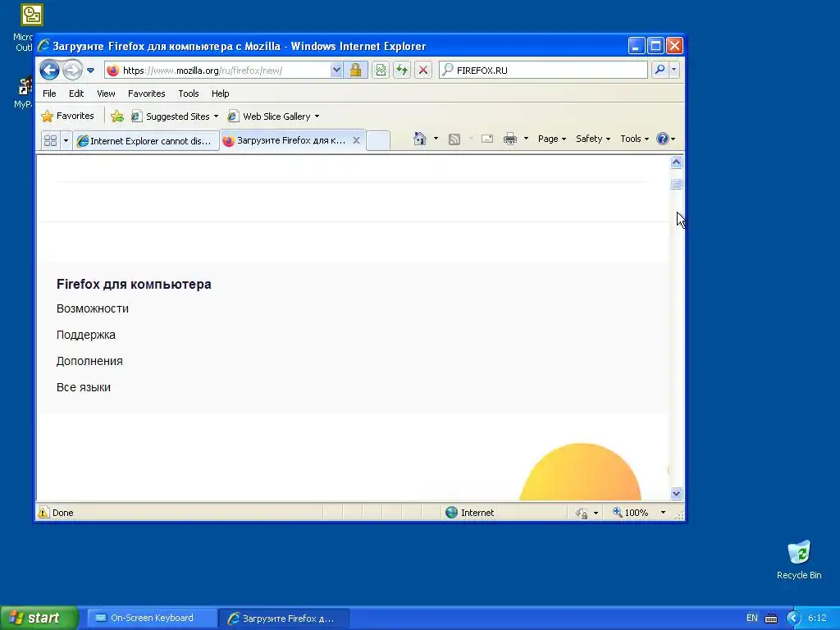Image resolution: width=840 pixels, height=630 pixels.
Task: Expand the tab list dropdown arrow
Action: [66, 140]
